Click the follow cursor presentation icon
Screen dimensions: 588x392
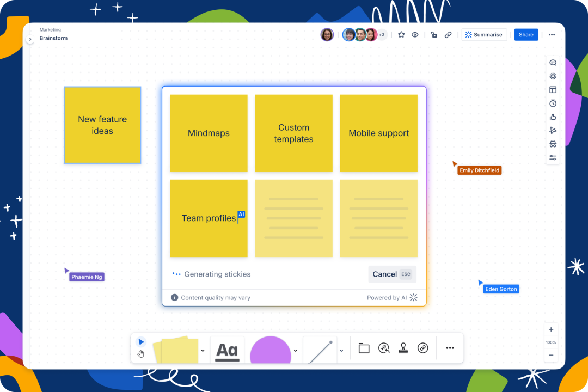point(553,131)
